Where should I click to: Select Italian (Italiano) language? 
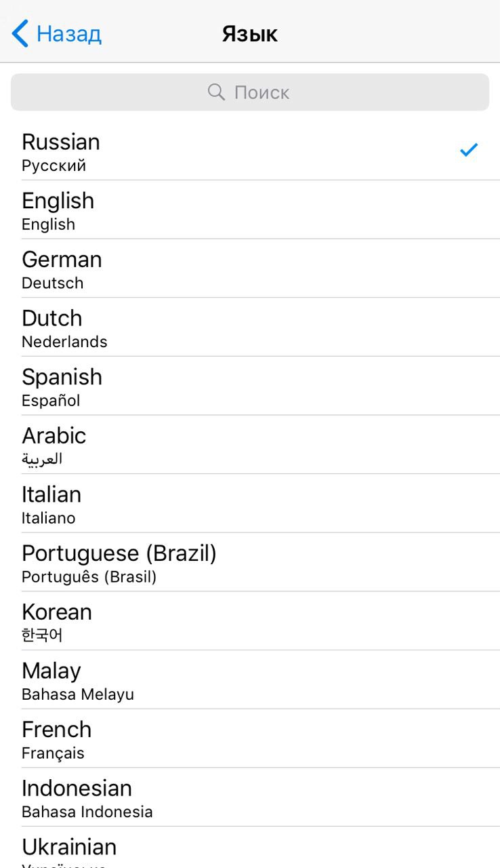tap(250, 504)
